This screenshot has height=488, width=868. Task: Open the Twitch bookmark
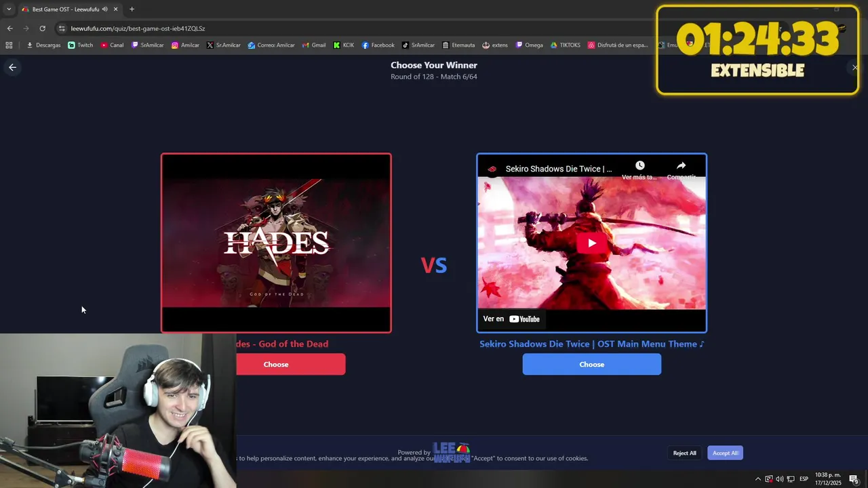(81, 45)
